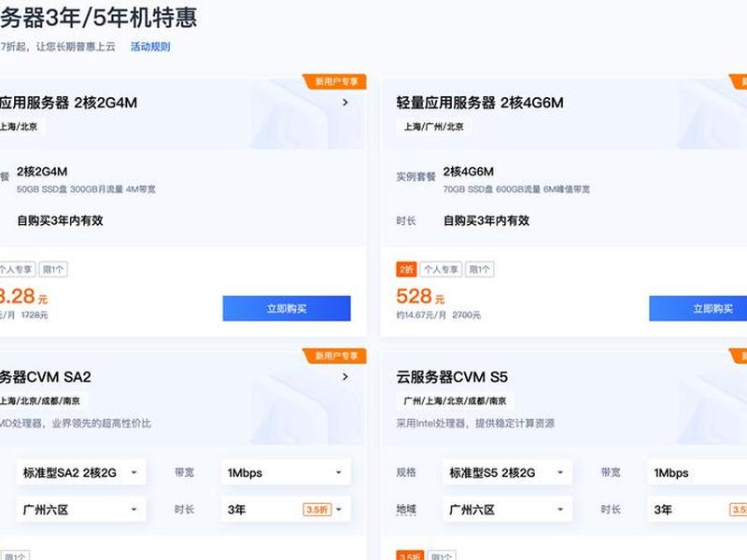Click the 限1个 tag on the 2核2G4M card
This screenshot has height=560, width=747.
coord(53,270)
